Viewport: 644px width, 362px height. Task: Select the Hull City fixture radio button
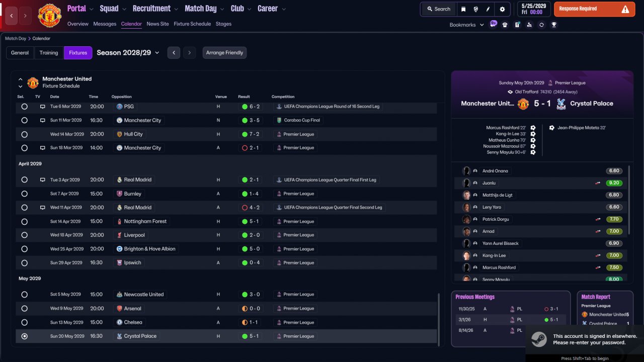pos(24,134)
